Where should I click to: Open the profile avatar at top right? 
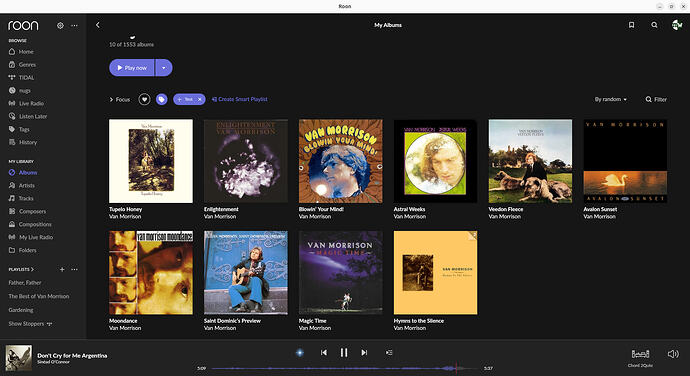[677, 25]
